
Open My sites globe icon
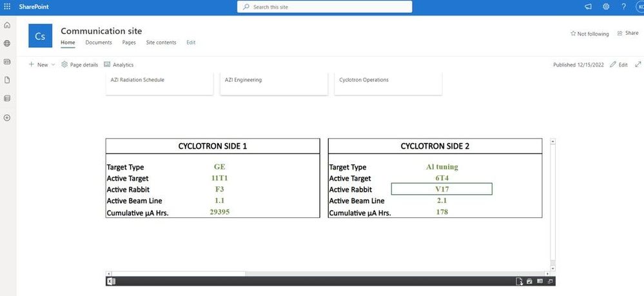pyautogui.click(x=7, y=43)
